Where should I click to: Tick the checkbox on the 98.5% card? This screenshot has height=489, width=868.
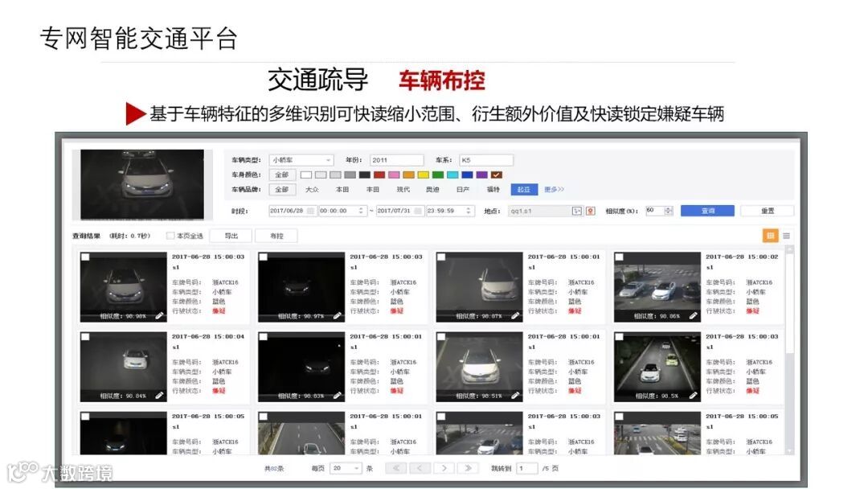tap(620, 337)
